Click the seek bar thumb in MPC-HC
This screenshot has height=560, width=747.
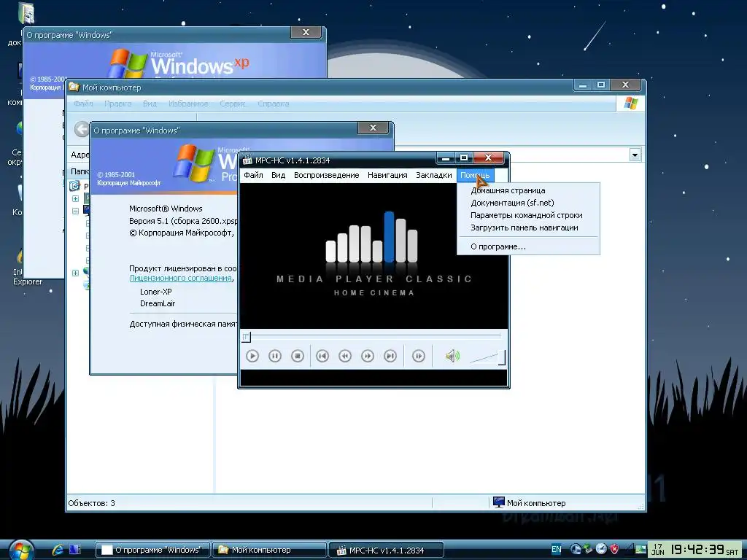click(x=246, y=337)
